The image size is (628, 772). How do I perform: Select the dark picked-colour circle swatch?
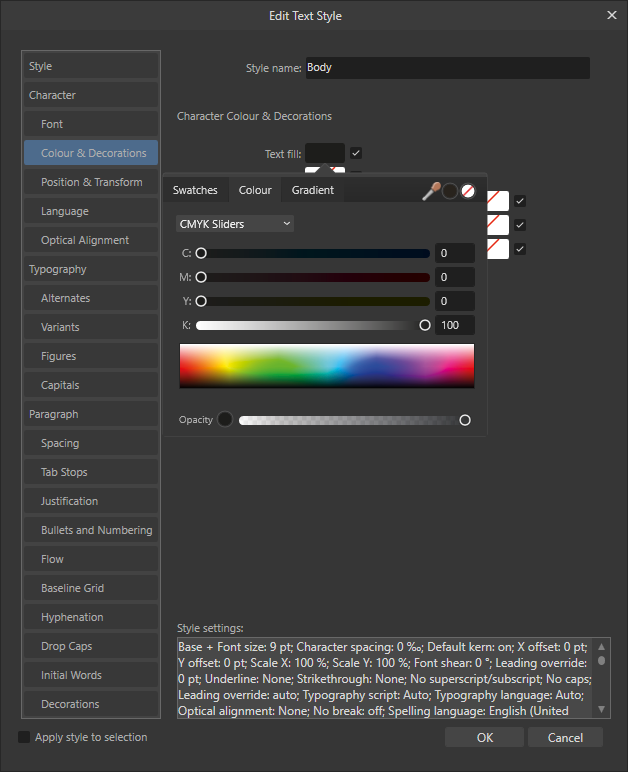pos(450,191)
